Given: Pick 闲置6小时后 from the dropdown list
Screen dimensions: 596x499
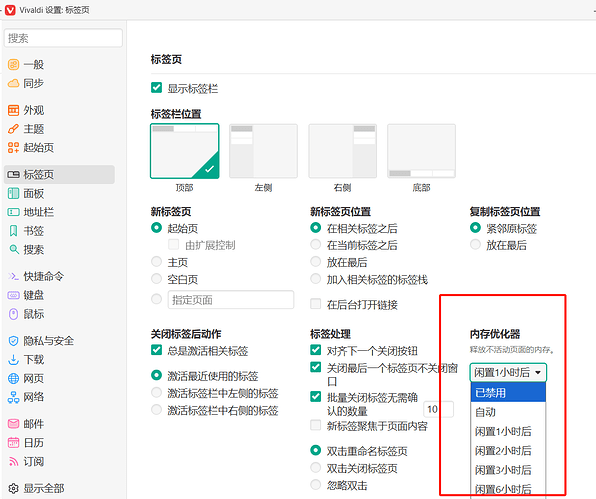Looking at the screenshot, I should pyautogui.click(x=508, y=489).
